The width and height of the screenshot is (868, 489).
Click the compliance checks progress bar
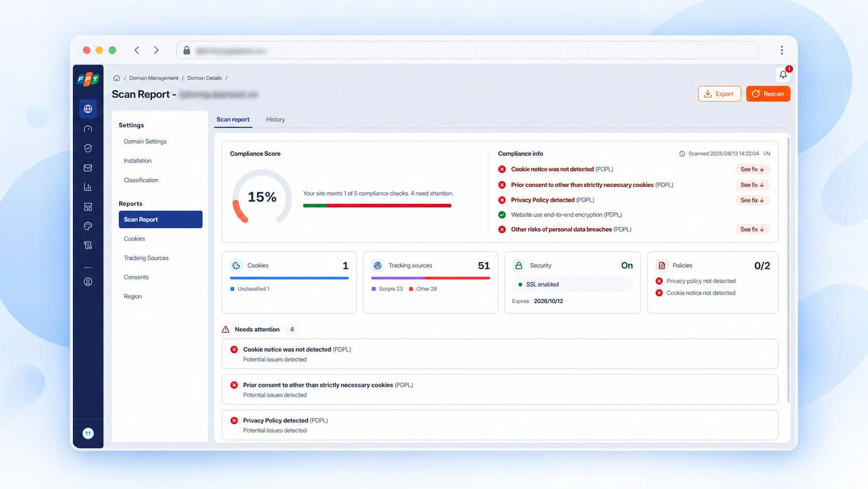point(377,206)
